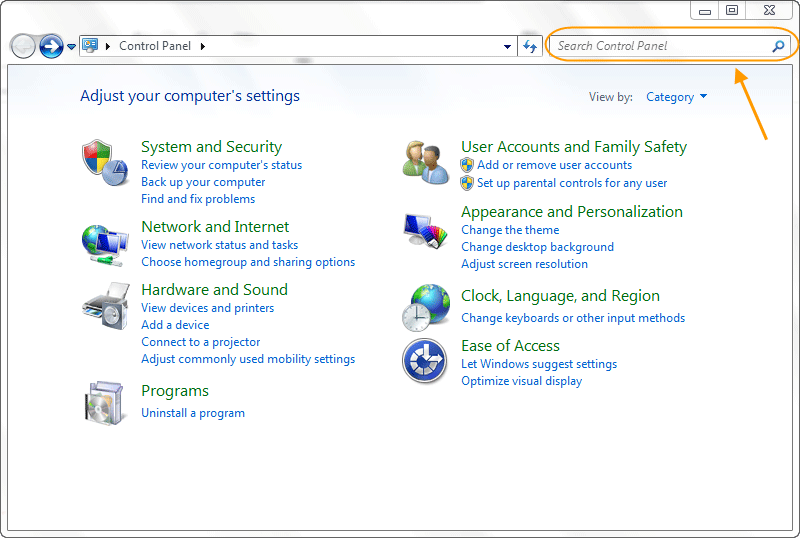This screenshot has width=800, height=538.
Task: Open View devices and printers
Action: (x=208, y=308)
